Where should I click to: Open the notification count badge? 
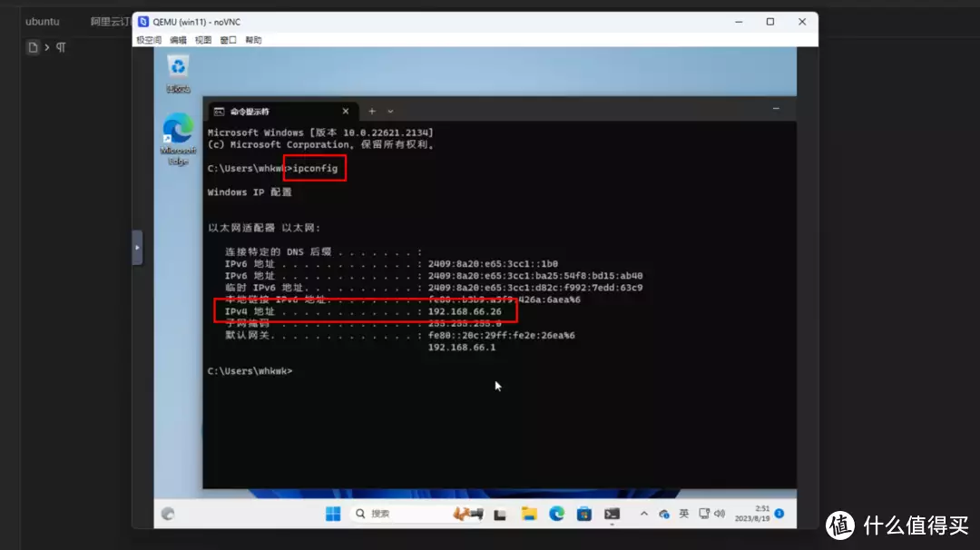tap(779, 513)
